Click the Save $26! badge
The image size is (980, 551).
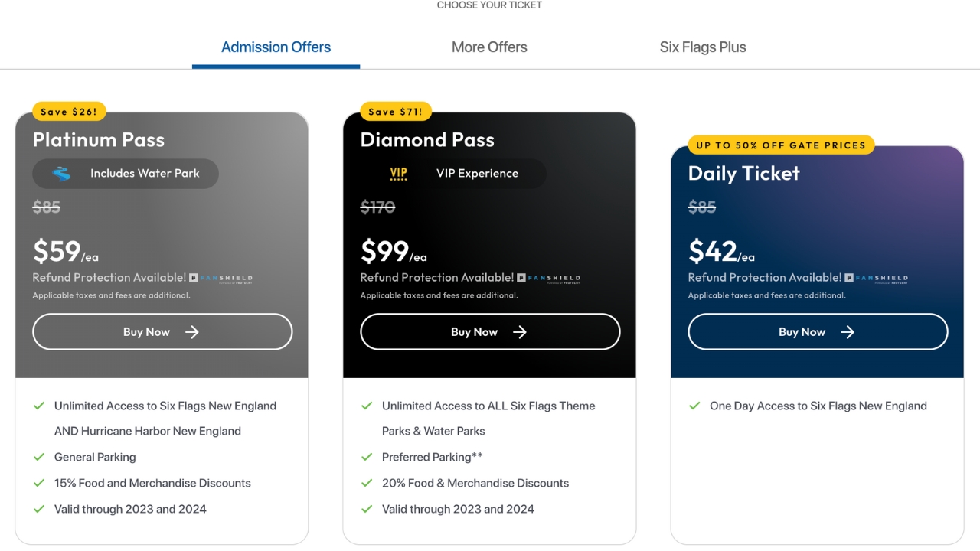coord(69,112)
